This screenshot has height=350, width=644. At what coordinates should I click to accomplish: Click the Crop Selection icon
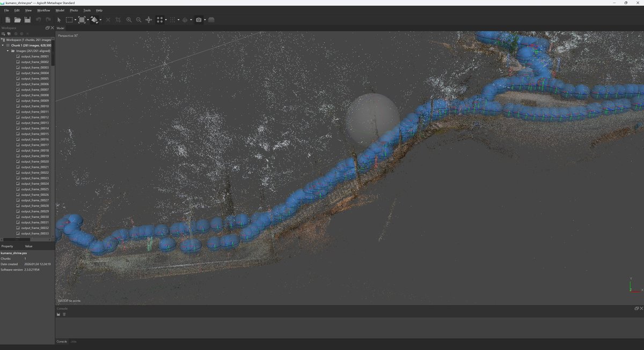pyautogui.click(x=118, y=20)
